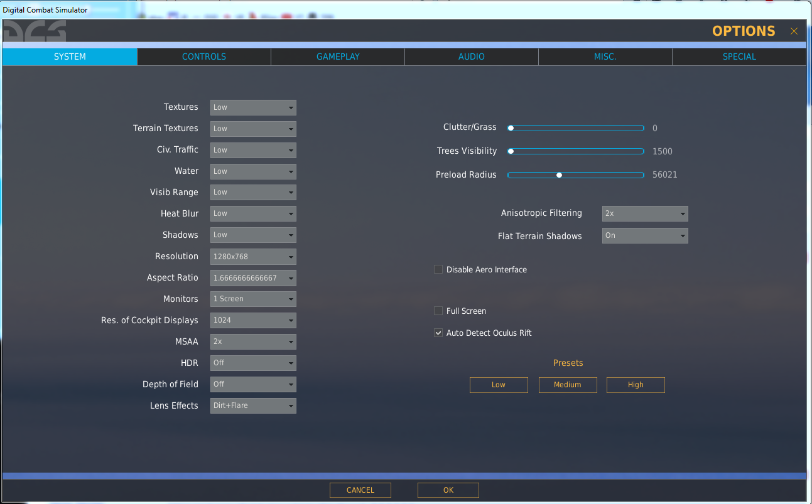This screenshot has width=812, height=504.
Task: Click the Preload Radius slider handle
Action: (x=559, y=175)
